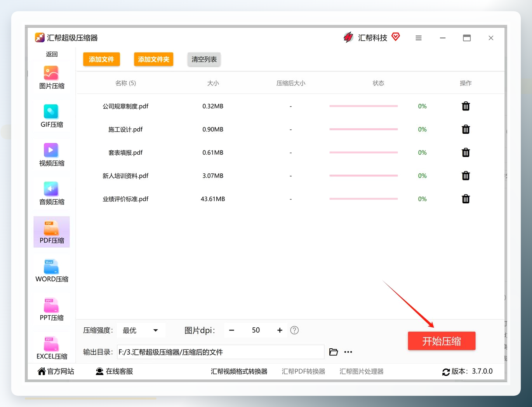Click the red VIP diamond icon
This screenshot has width=532, height=407.
pyautogui.click(x=396, y=37)
